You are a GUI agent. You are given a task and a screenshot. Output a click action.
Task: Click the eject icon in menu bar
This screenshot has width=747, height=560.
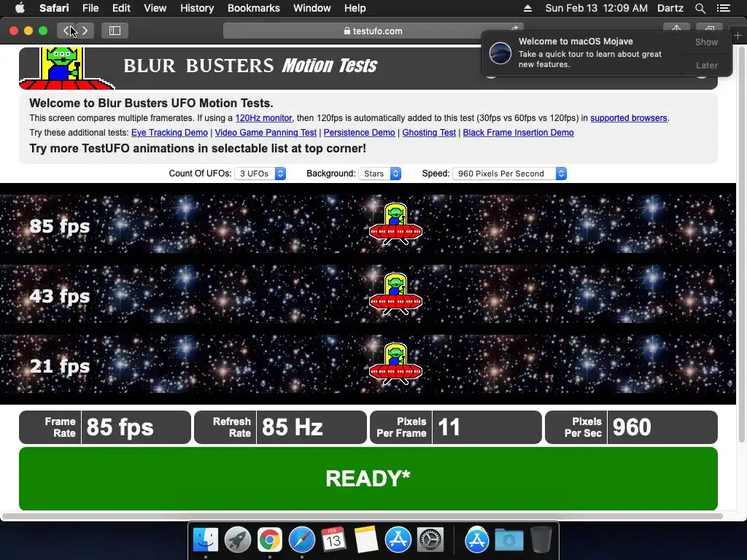tap(527, 8)
